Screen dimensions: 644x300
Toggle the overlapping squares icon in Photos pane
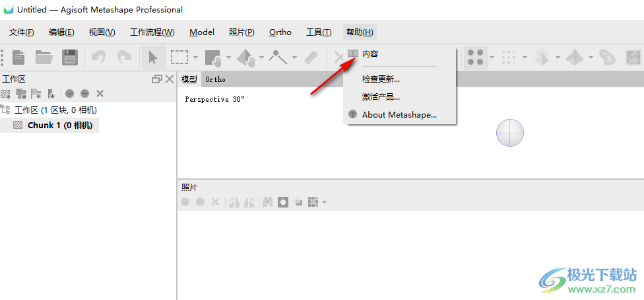tap(299, 202)
